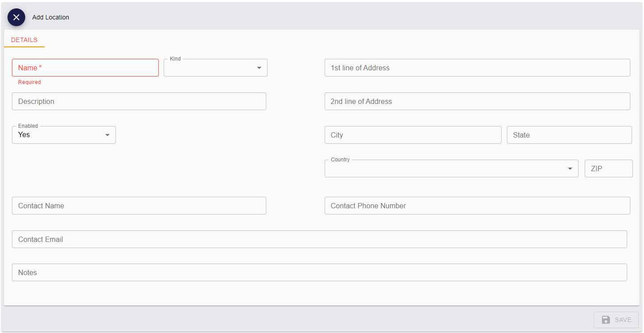
Task: Switch to the Details tab
Action: (x=24, y=40)
